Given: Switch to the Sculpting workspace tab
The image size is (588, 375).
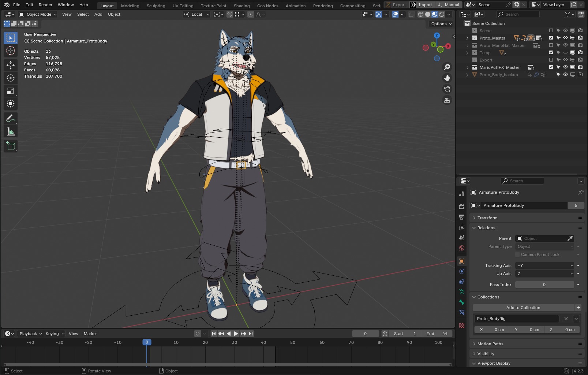Looking at the screenshot, I should pos(156,6).
